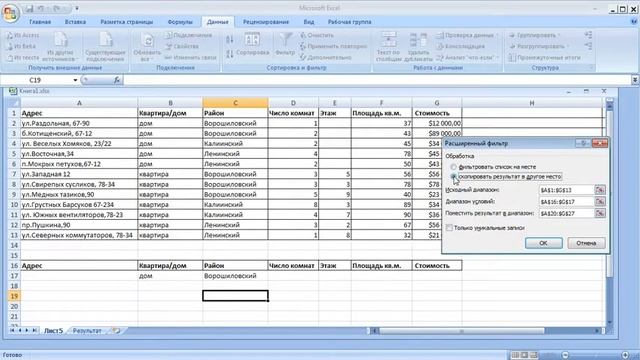
Task: Click range selector for 'Поместить результат'
Action: click(x=600, y=213)
